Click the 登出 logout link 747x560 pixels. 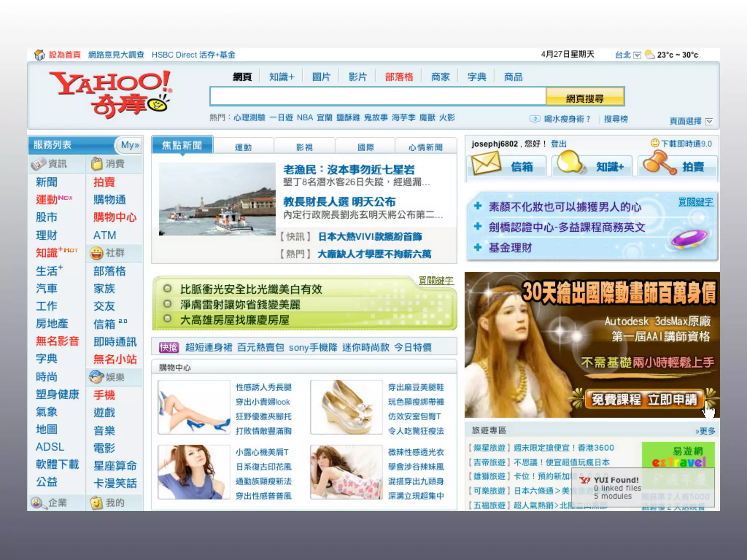tap(558, 144)
